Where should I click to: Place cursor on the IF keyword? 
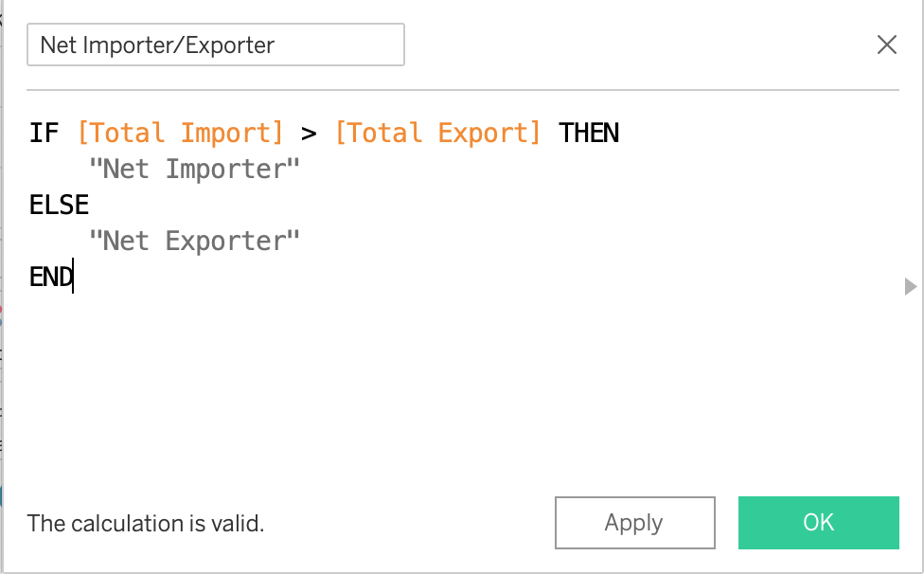point(44,133)
